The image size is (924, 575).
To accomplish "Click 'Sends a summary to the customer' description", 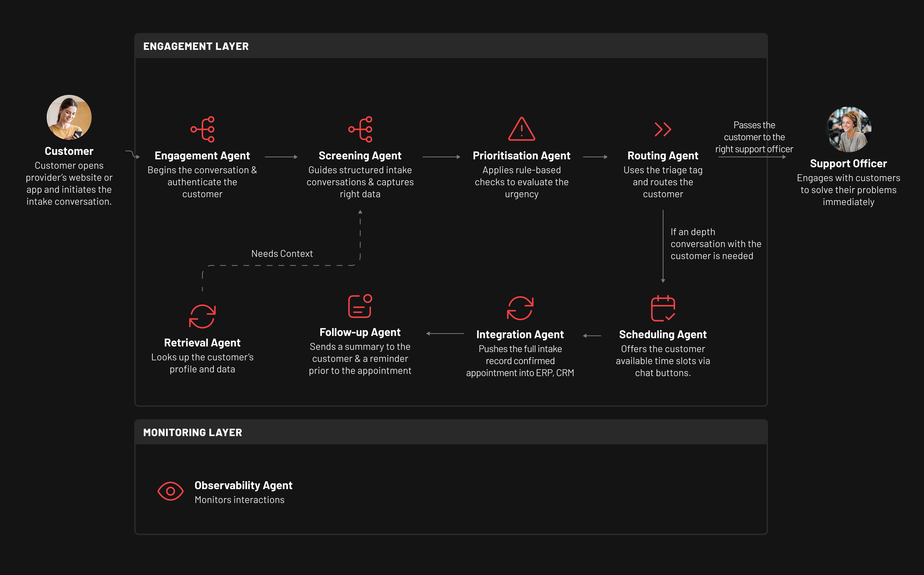I will 360,359.
